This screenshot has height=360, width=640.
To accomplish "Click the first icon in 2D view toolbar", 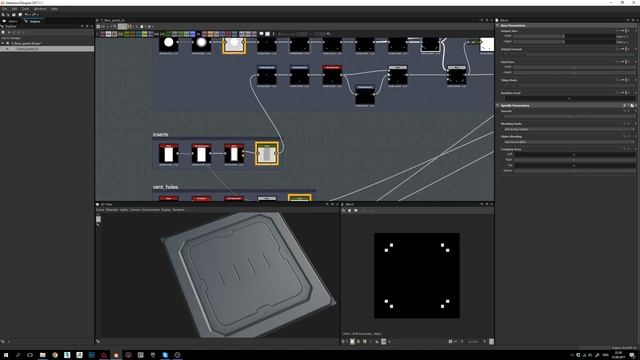I will click(x=344, y=211).
